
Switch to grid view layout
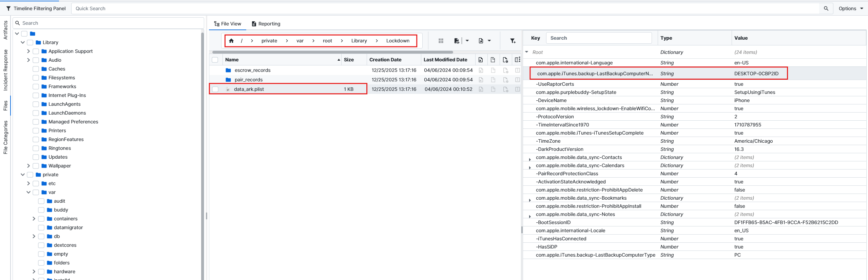tap(441, 41)
